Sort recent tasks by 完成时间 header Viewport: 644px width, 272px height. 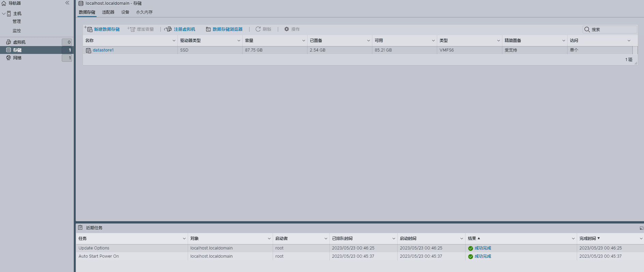pyautogui.click(x=588, y=239)
